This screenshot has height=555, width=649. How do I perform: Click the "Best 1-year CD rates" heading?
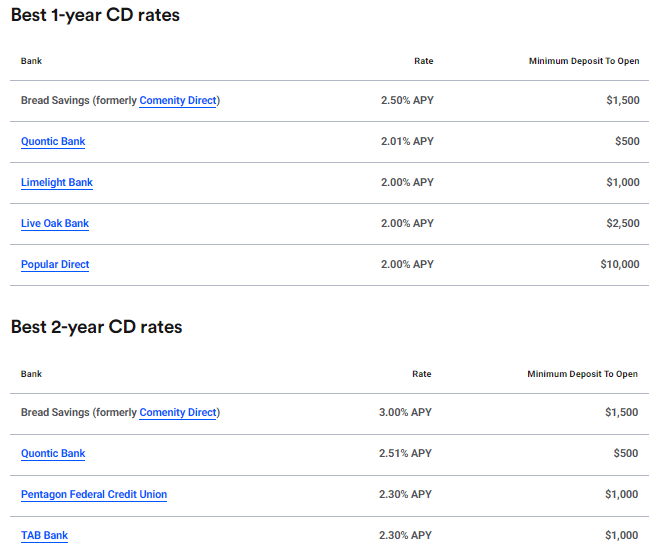(95, 16)
